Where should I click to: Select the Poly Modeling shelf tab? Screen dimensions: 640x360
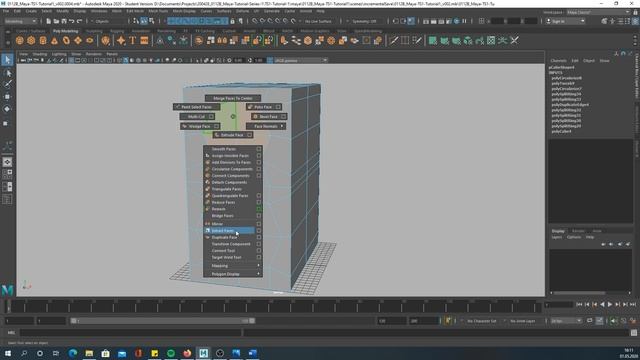[x=65, y=31]
